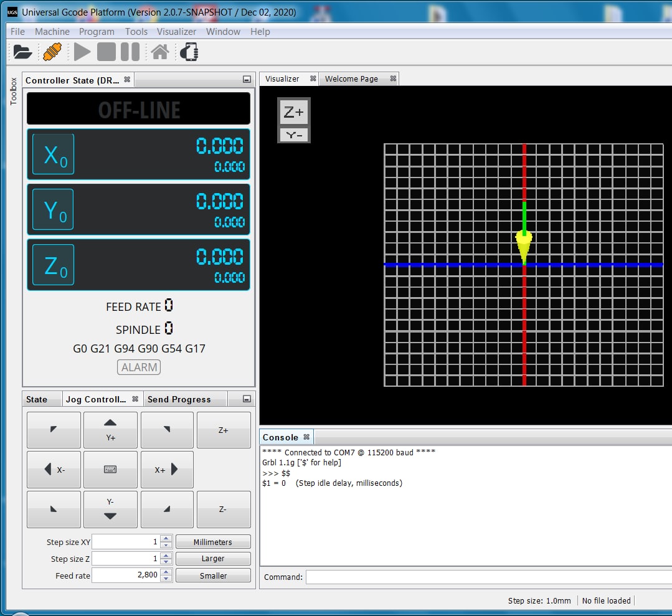Click the pendant phone toolbar icon
Screen dimensions: 672x616
tap(189, 52)
